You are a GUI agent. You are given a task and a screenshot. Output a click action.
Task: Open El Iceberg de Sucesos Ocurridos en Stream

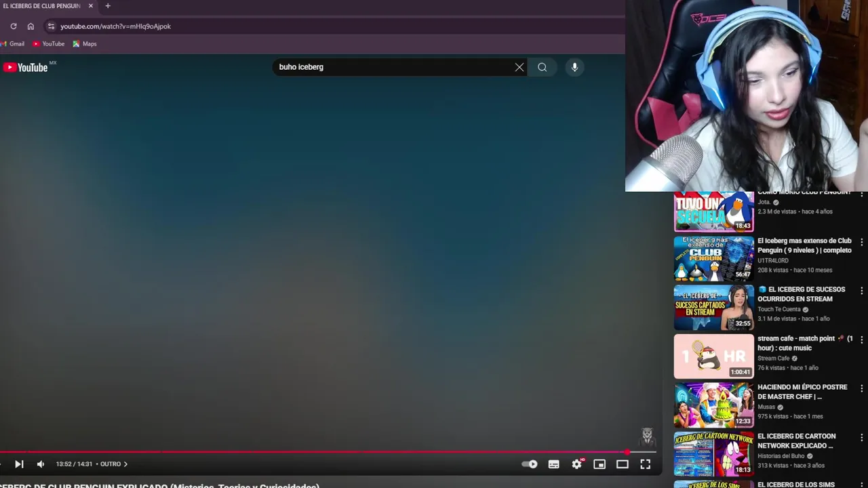click(802, 294)
